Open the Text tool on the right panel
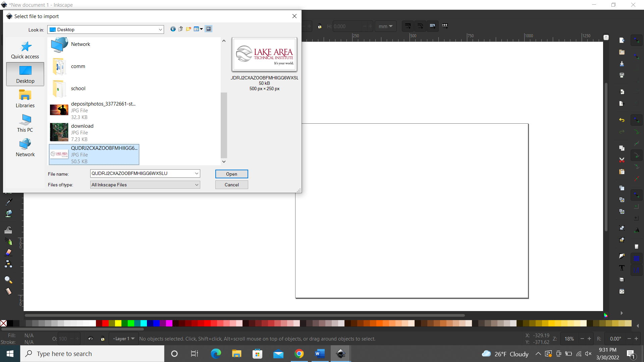The image size is (644, 362). pos(622,268)
